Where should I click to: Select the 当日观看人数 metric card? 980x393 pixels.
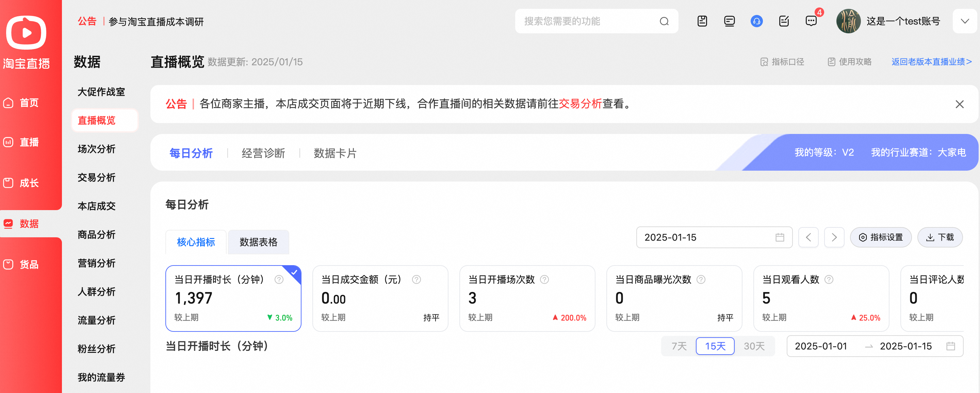[x=821, y=298]
